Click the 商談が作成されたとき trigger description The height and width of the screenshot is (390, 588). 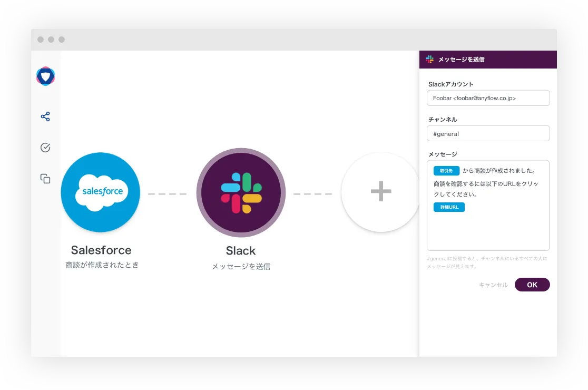point(102,265)
